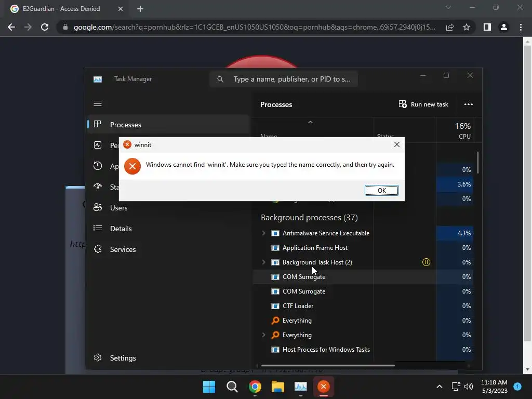Viewport: 532px width, 399px height.
Task: Click the Startup apps gauge icon
Action: pyautogui.click(x=98, y=187)
